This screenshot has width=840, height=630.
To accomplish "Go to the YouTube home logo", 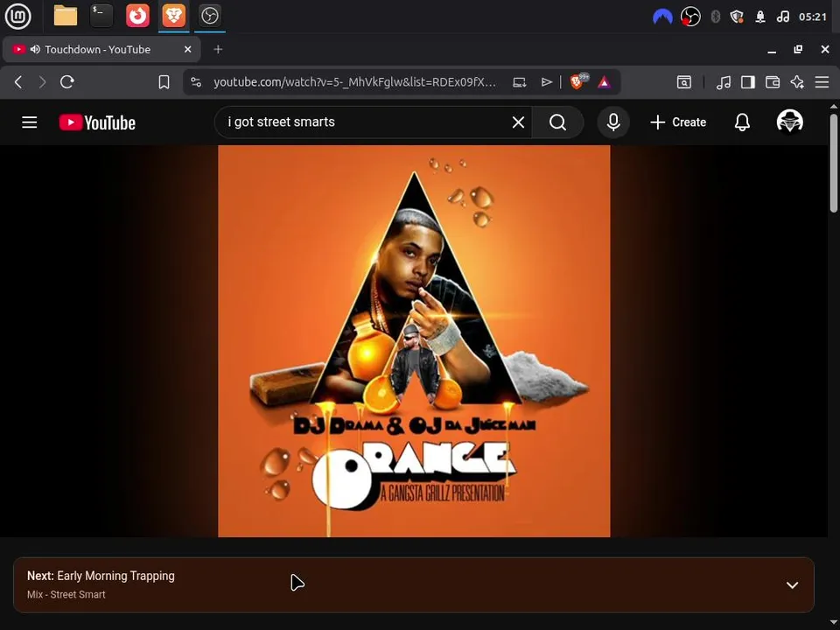I will coord(97,122).
